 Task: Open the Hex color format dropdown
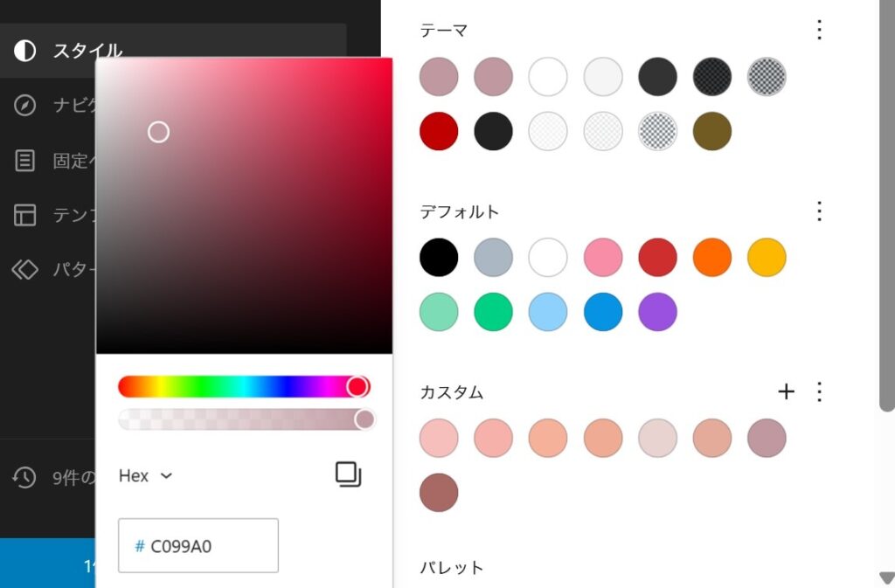[145, 475]
